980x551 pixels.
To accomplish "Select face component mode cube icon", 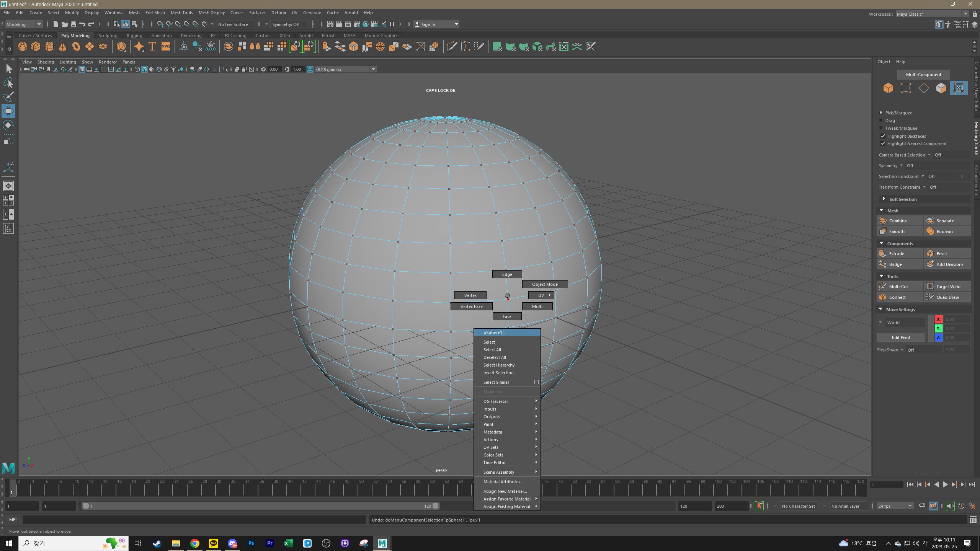I will tap(941, 88).
